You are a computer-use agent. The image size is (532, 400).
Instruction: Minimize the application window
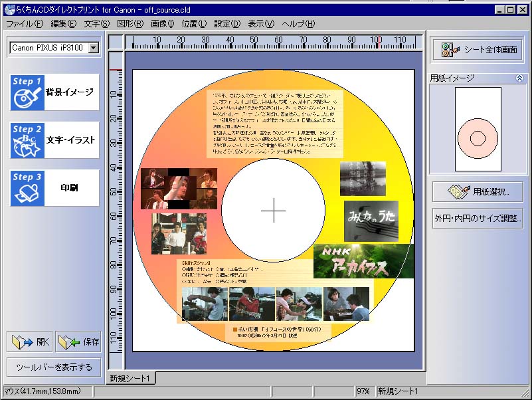499,10
